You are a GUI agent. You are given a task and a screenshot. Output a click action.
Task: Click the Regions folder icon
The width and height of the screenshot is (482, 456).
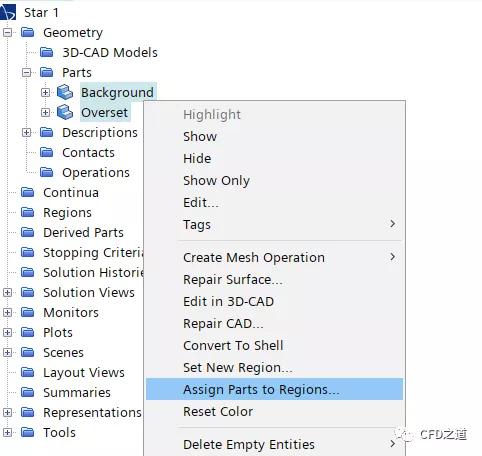click(x=28, y=212)
